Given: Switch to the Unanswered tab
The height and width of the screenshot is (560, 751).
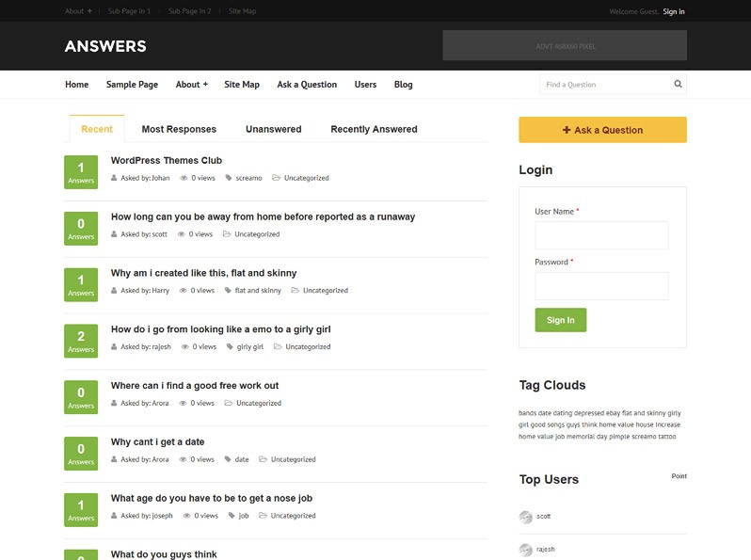Looking at the screenshot, I should point(273,129).
